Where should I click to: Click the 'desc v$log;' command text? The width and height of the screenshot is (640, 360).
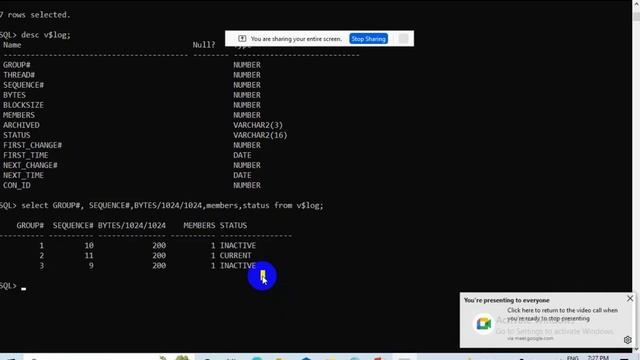pos(46,35)
